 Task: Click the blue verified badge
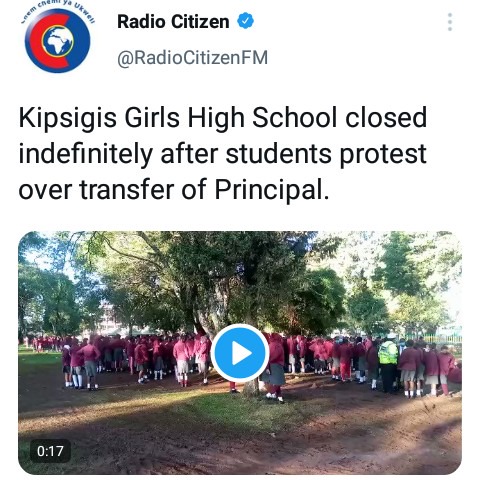click(245, 21)
